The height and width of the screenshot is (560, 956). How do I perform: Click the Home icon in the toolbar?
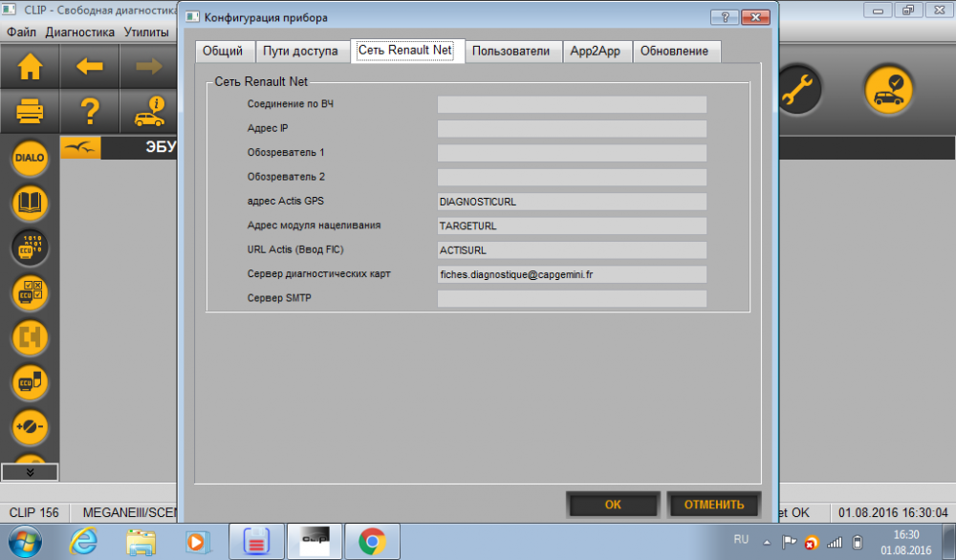coord(30,67)
